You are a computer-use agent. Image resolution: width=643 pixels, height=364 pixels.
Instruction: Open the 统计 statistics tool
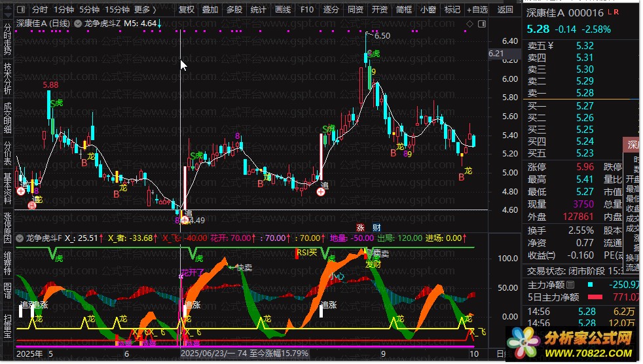259,9
